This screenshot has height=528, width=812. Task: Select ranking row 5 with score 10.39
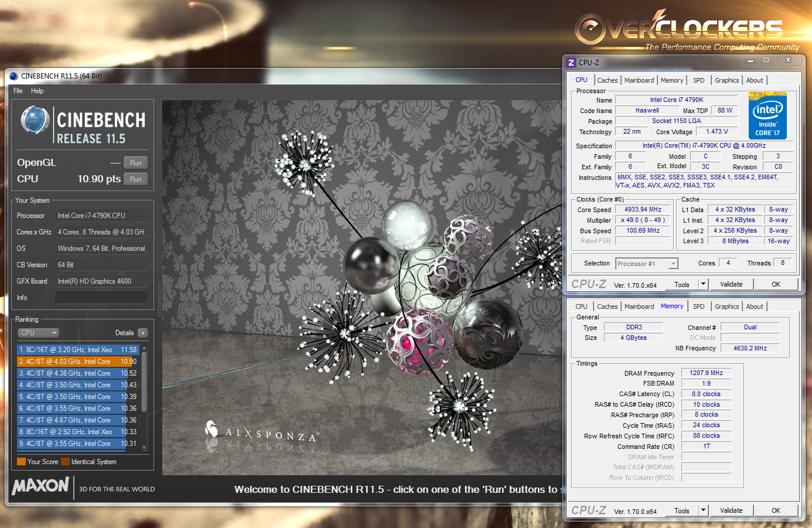tap(77, 397)
